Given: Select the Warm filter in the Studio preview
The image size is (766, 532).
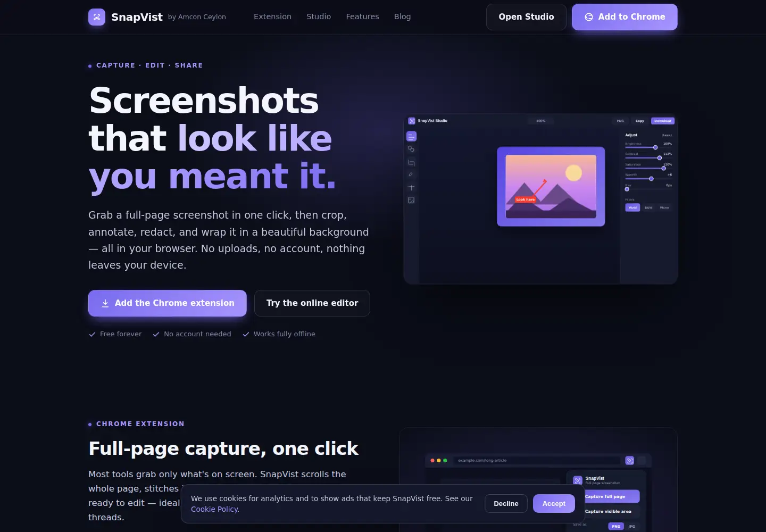Looking at the screenshot, I should [x=664, y=207].
